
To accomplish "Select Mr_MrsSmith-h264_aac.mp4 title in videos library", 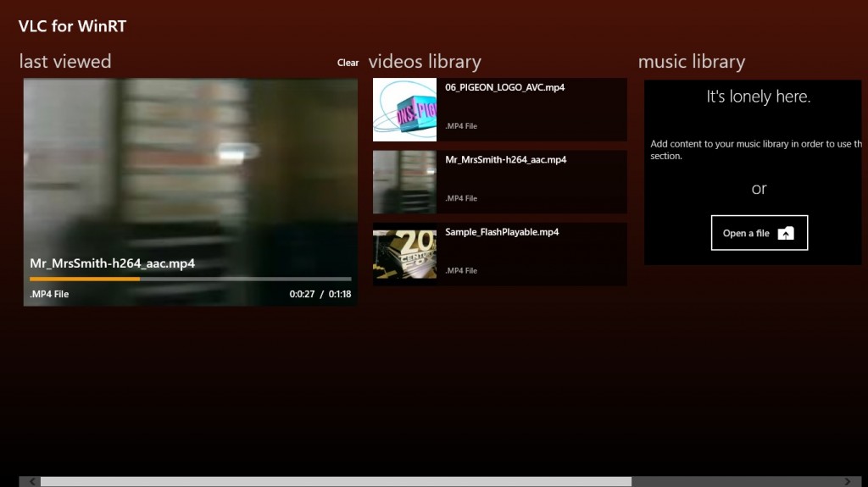I will 506,159.
